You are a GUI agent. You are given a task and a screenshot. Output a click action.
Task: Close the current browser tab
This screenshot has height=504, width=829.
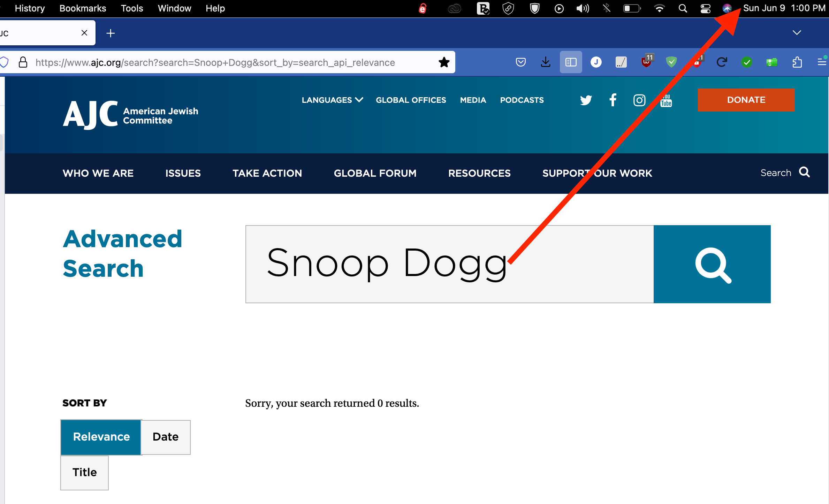click(84, 33)
